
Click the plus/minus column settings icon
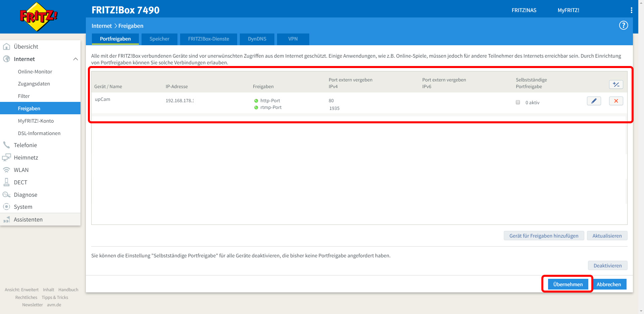(616, 84)
